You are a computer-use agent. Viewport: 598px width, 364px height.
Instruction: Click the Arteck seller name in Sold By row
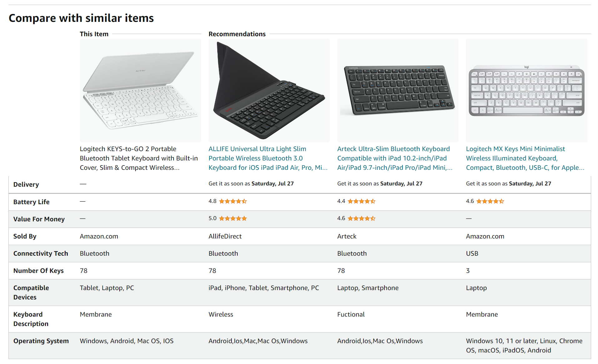click(x=347, y=236)
